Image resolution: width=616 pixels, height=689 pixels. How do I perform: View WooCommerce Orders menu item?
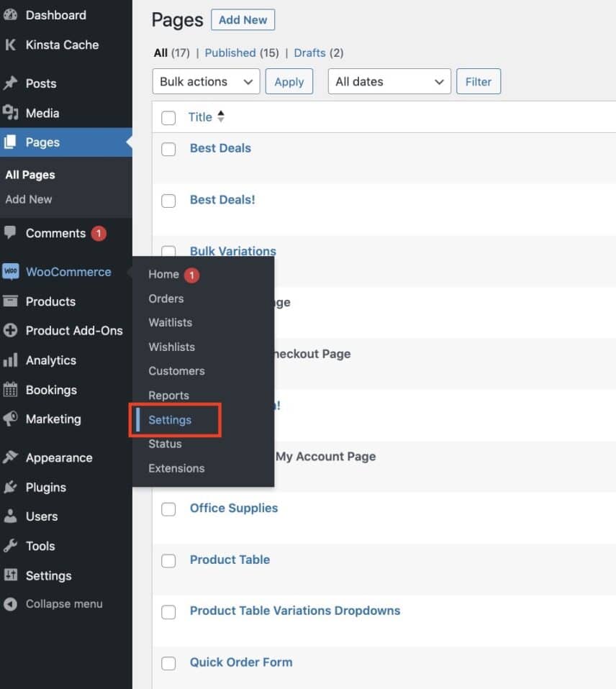click(x=166, y=298)
